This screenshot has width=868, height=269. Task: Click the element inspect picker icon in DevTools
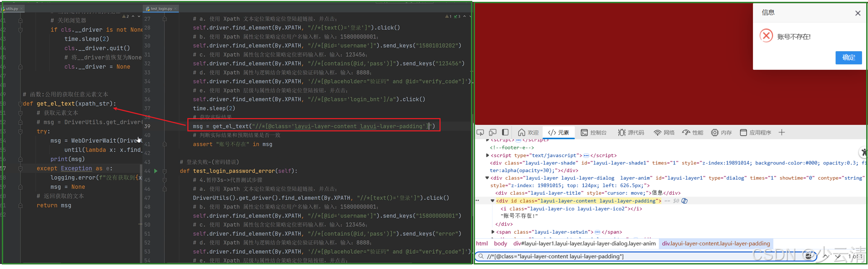[x=480, y=132]
